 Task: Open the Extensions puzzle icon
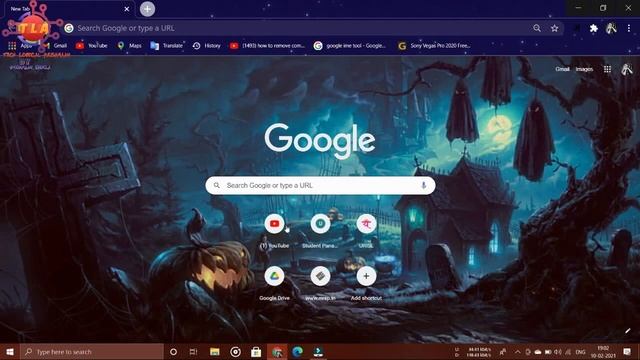(593, 28)
